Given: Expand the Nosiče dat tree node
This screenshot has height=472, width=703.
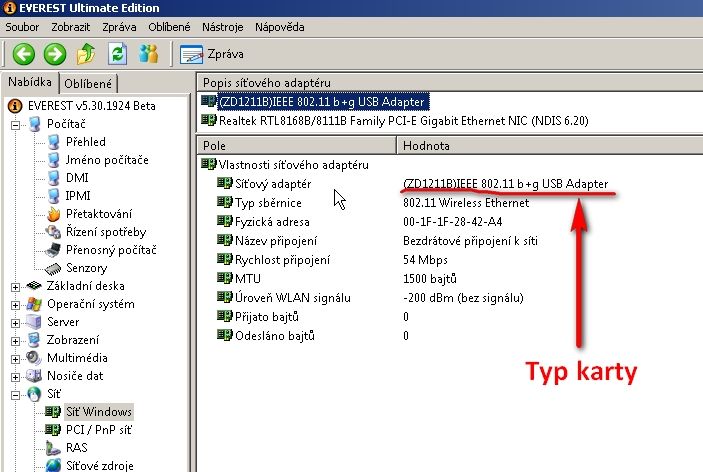Looking at the screenshot, I should point(15,377).
